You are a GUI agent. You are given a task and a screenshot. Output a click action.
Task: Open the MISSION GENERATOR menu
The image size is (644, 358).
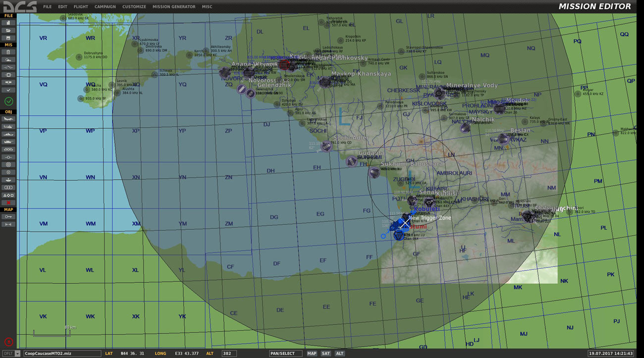174,7
